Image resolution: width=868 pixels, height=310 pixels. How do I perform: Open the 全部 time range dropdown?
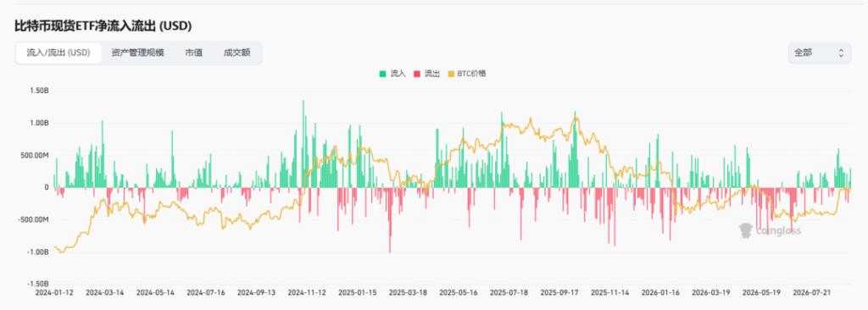pos(820,53)
